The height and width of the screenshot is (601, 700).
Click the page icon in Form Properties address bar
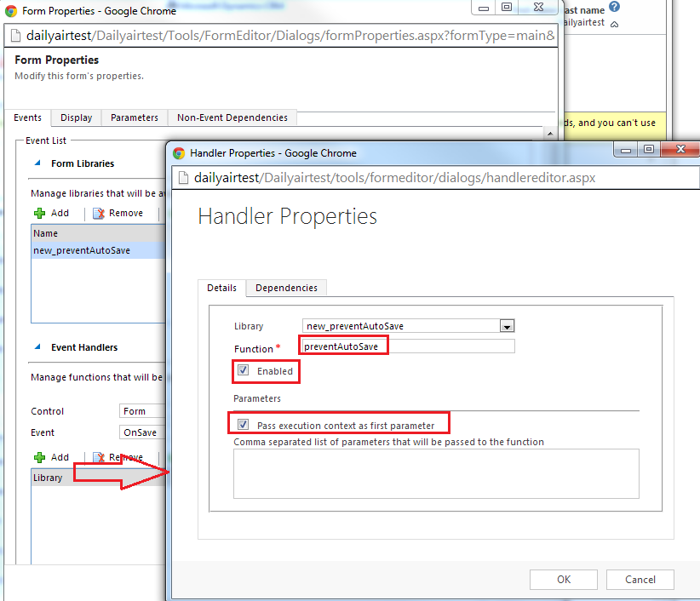[x=14, y=36]
